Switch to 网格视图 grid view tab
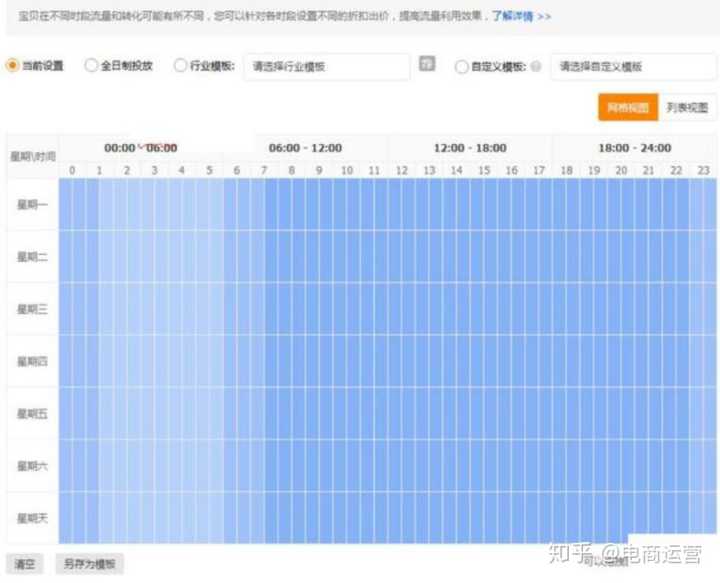The height and width of the screenshot is (583, 720). point(628,108)
